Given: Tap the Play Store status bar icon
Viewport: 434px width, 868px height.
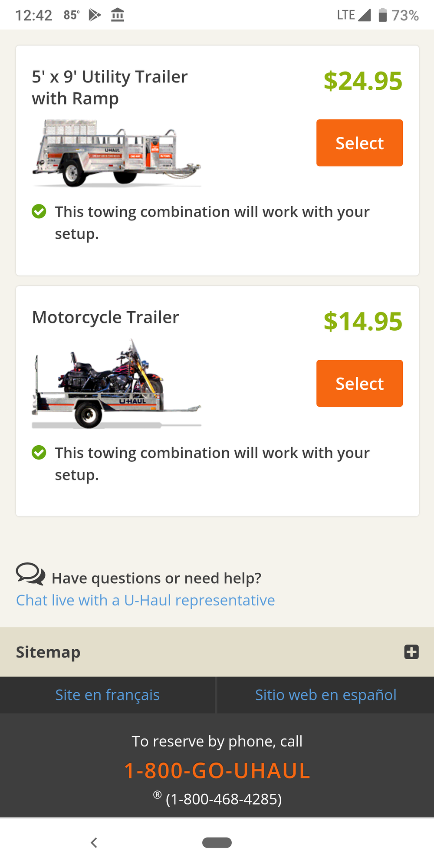Looking at the screenshot, I should tap(95, 15).
